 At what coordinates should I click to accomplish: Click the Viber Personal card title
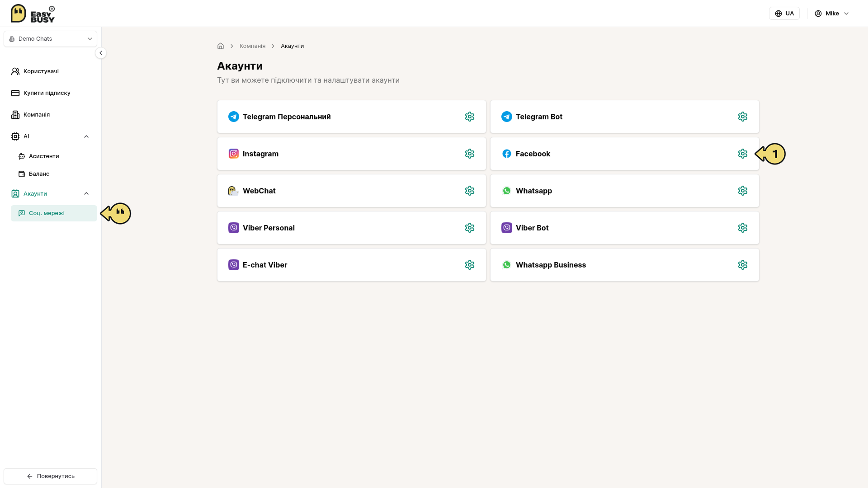point(269,228)
